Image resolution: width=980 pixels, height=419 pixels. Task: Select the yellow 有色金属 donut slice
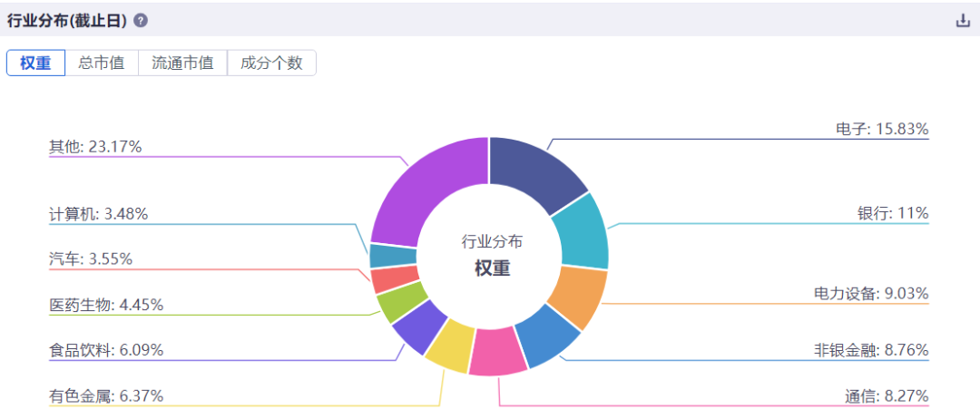pos(449,346)
